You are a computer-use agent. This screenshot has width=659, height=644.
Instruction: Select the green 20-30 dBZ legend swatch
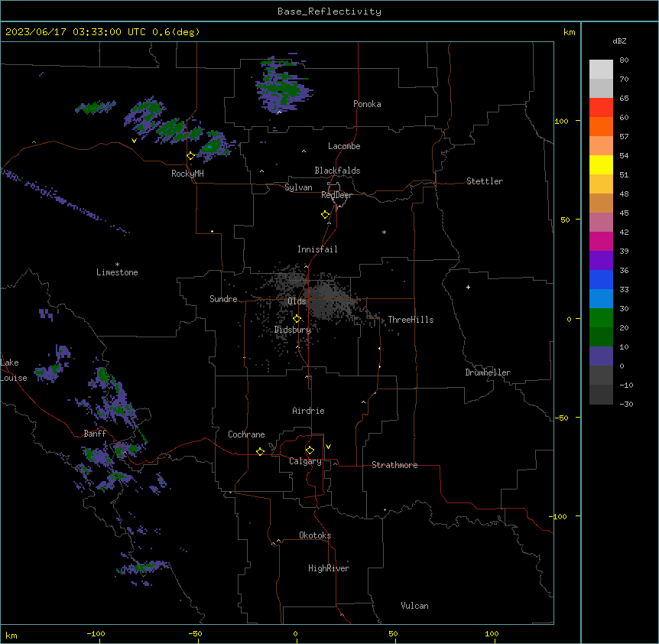pyautogui.click(x=601, y=318)
